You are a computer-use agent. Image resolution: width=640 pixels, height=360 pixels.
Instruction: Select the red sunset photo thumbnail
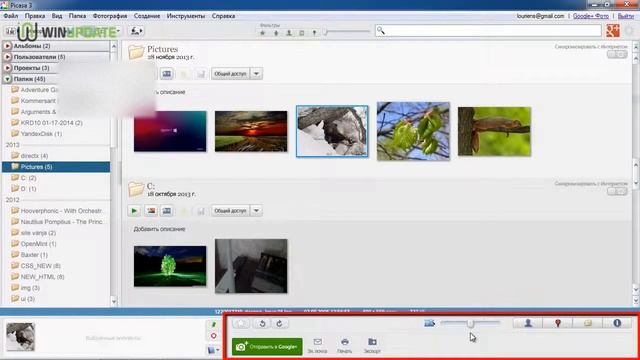click(251, 131)
